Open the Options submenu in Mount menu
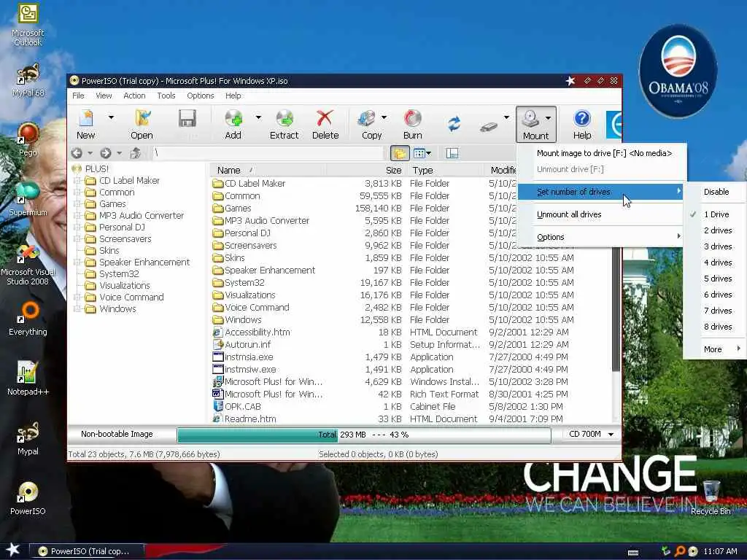 click(x=601, y=237)
